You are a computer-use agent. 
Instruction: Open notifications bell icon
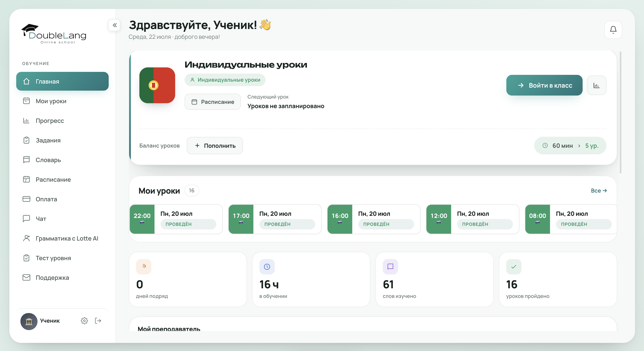(613, 30)
